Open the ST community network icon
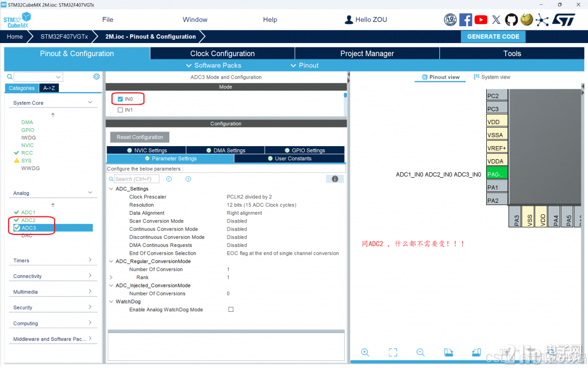 (542, 20)
